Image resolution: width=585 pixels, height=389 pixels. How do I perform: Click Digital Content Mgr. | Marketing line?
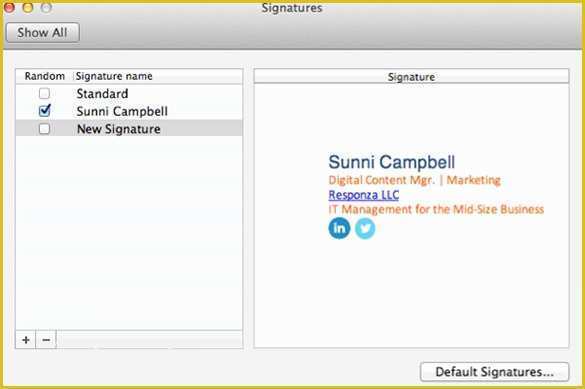click(x=414, y=180)
